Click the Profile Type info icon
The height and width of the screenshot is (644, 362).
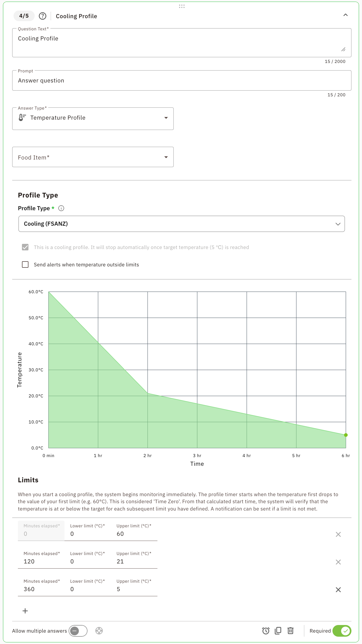[61, 208]
